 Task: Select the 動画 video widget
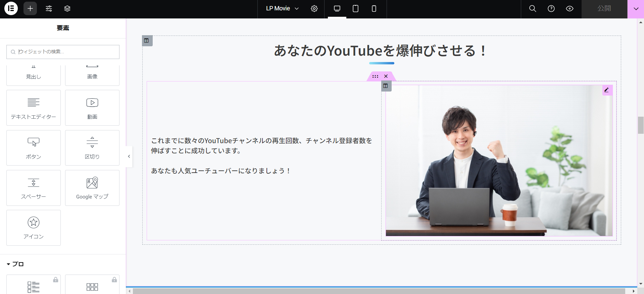click(x=92, y=108)
